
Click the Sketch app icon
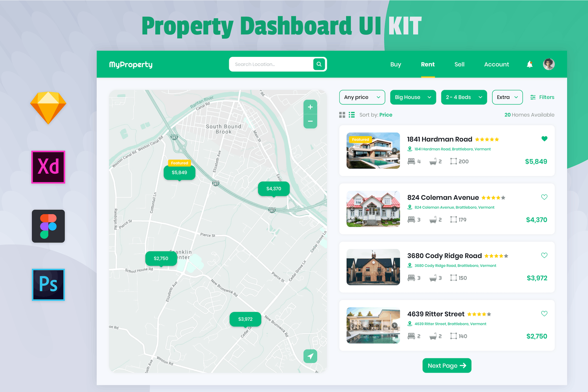pos(48,108)
